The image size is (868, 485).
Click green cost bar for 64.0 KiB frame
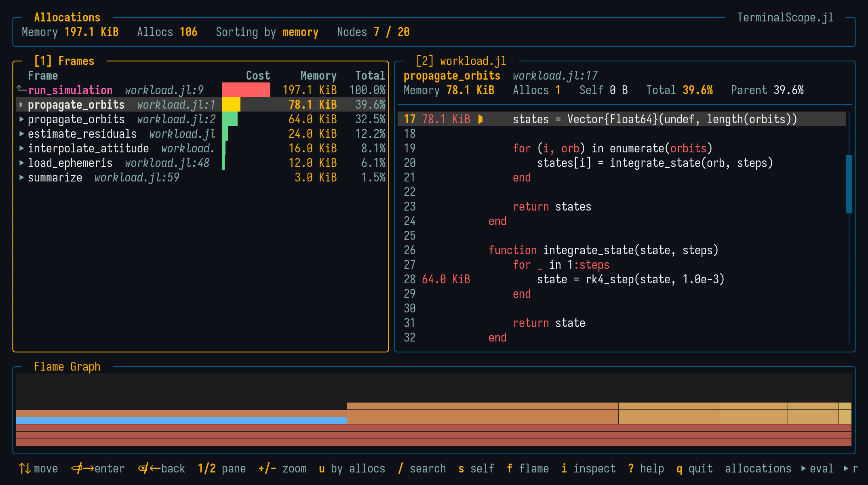click(230, 119)
